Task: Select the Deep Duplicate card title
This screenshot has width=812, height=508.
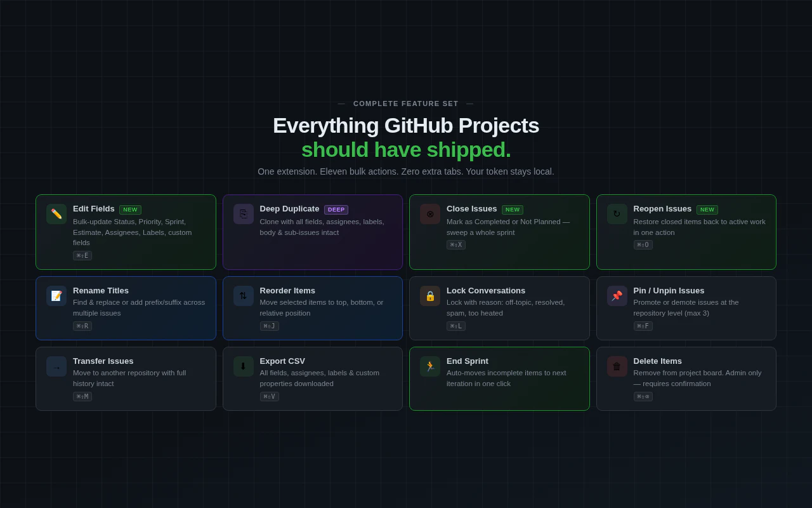Action: pyautogui.click(x=289, y=209)
